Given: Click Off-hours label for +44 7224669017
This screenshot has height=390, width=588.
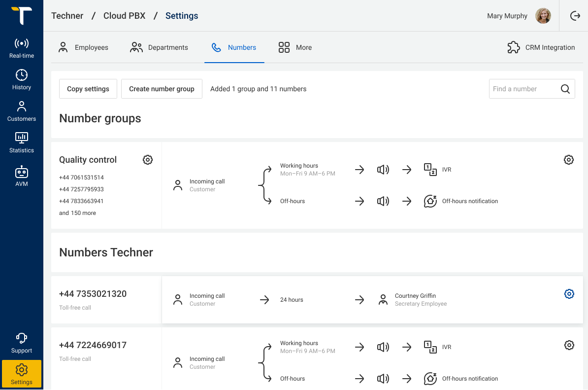Looking at the screenshot, I should point(292,379).
